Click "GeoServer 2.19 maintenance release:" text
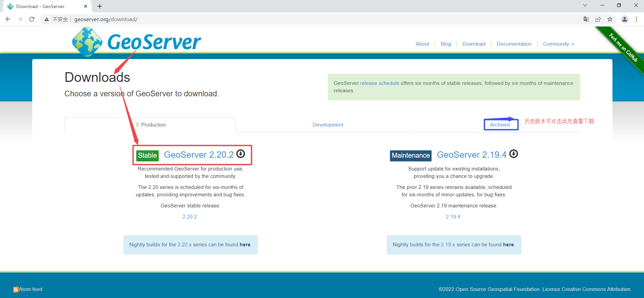This screenshot has width=644, height=298. pyautogui.click(x=454, y=206)
